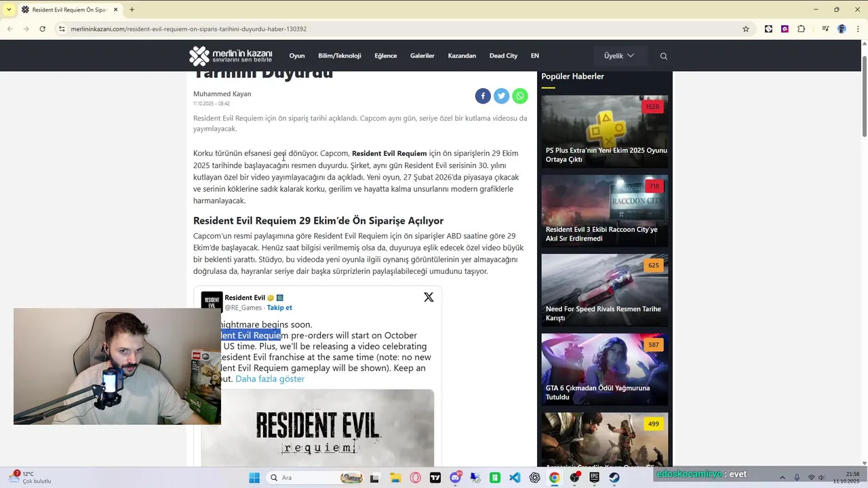Image resolution: width=868 pixels, height=488 pixels.
Task: Open the Oyun menu
Action: [x=297, y=56]
